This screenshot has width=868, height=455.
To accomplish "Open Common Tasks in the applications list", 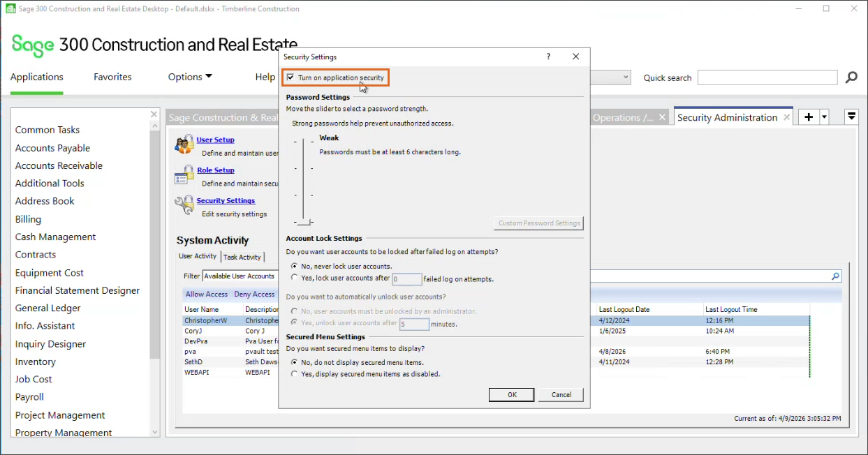I will click(x=47, y=130).
